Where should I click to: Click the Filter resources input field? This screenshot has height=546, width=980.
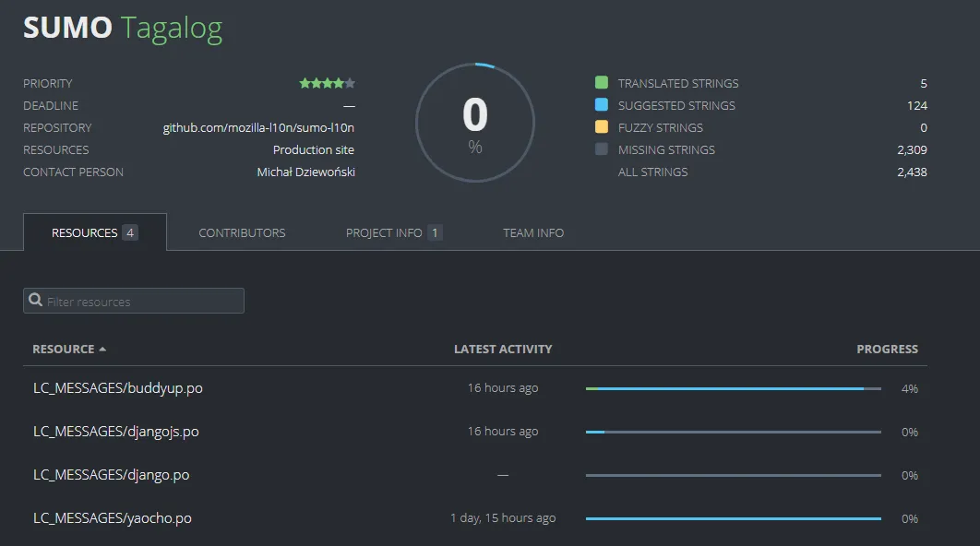pyautogui.click(x=134, y=301)
